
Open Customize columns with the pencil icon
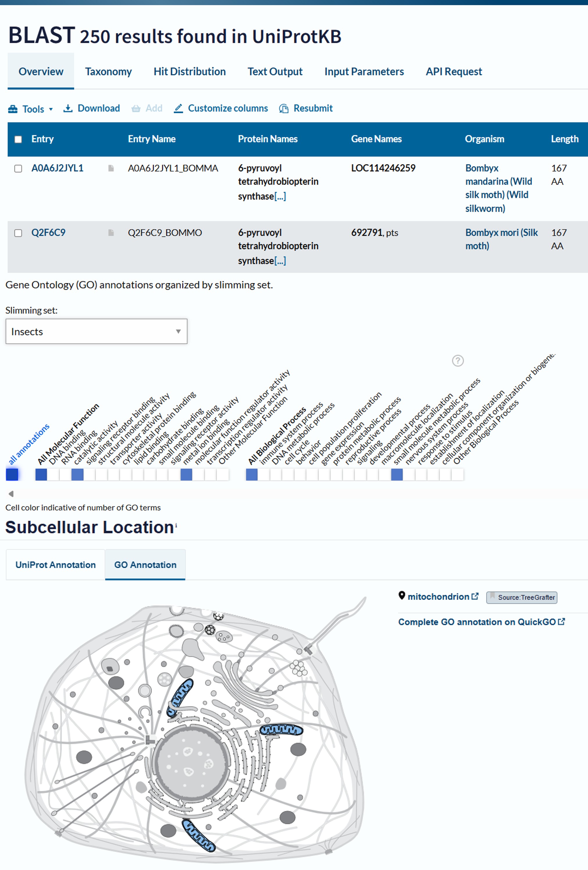[x=221, y=109]
